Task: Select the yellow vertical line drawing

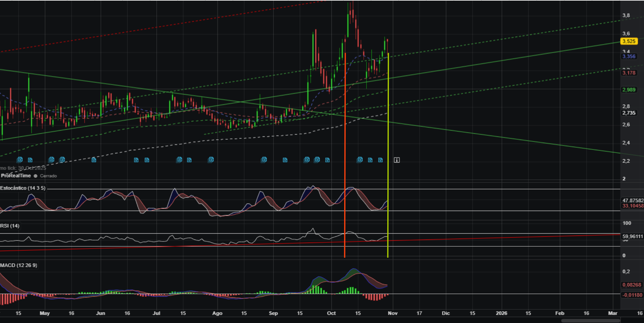Action: pos(388,155)
